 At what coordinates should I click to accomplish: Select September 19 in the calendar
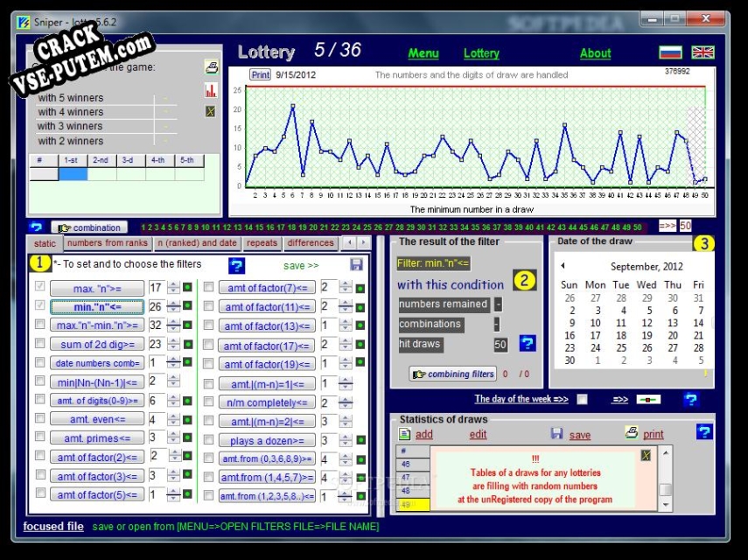pyautogui.click(x=647, y=335)
